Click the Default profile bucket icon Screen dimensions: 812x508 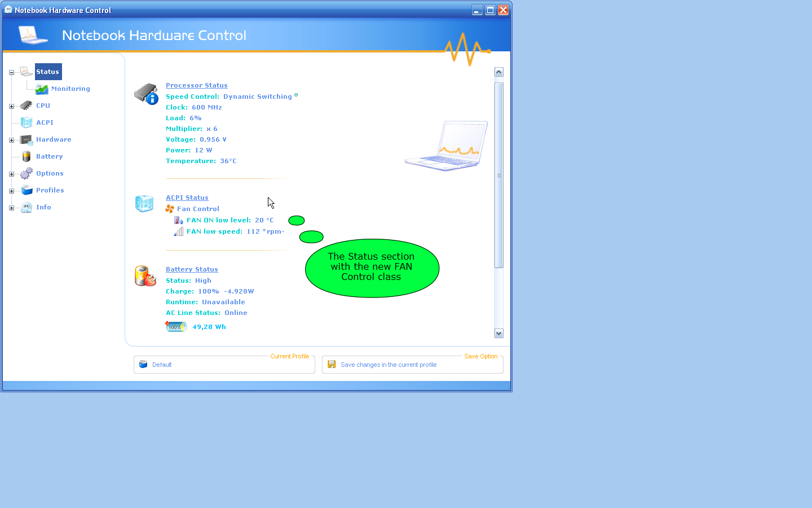143,365
